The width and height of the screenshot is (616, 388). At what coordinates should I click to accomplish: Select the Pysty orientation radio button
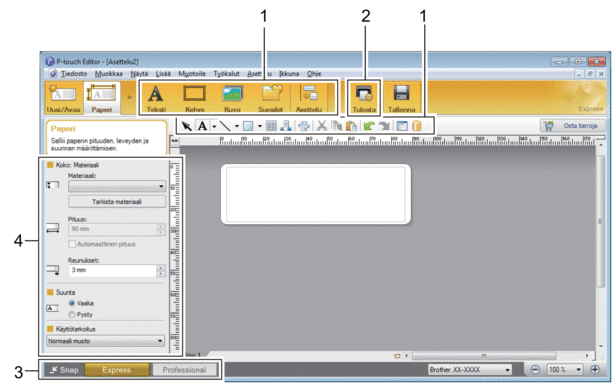pos(72,315)
